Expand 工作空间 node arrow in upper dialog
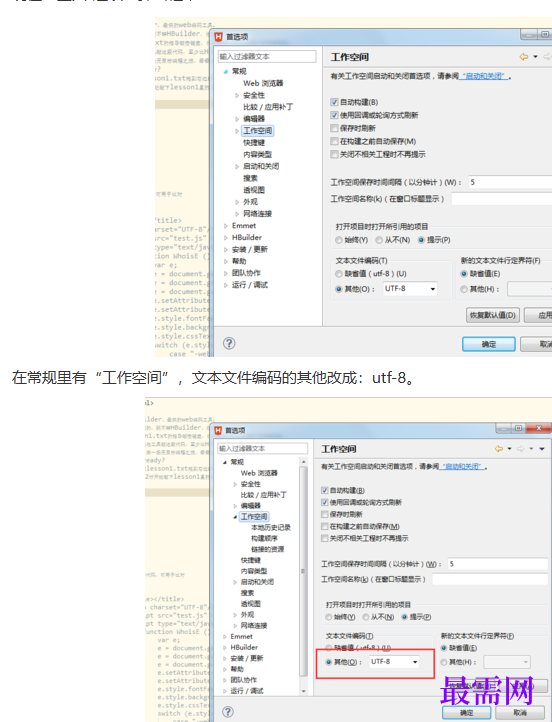Image resolution: width=552 pixels, height=722 pixels. (237, 131)
